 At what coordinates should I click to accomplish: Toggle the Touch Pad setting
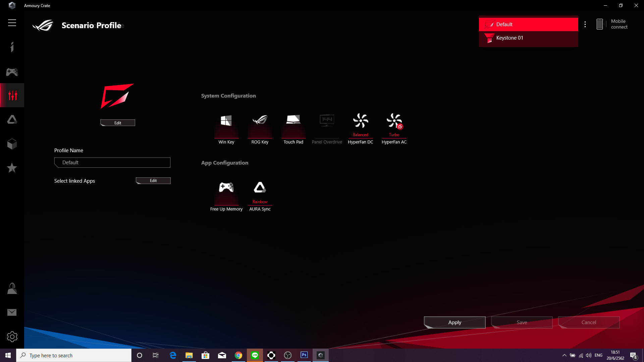293,129
